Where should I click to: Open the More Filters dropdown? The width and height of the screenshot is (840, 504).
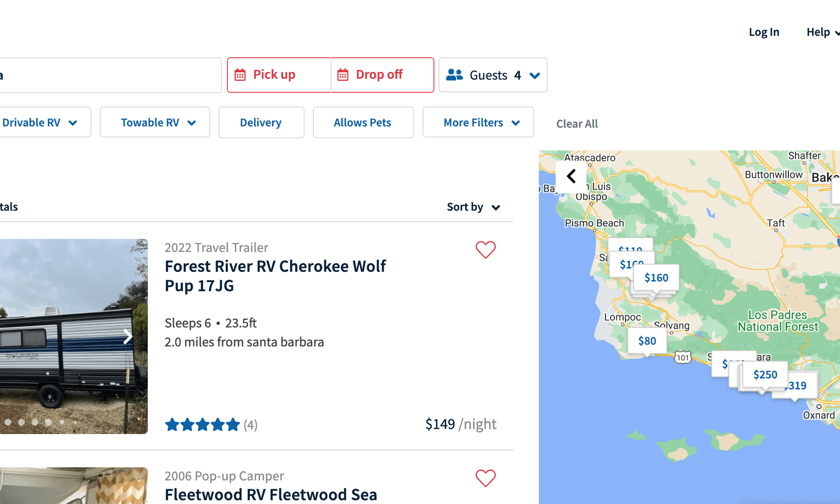pos(478,122)
